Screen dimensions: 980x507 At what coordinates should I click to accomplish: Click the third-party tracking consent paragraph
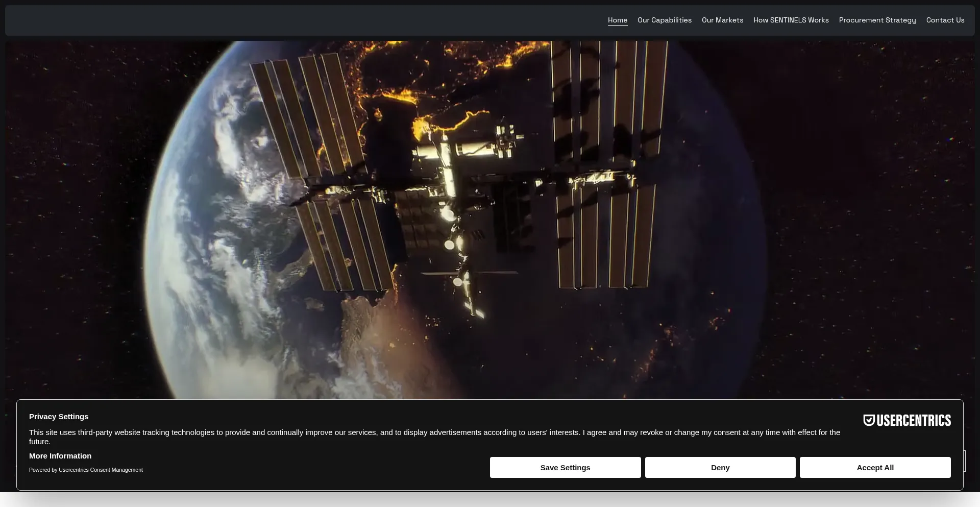coord(434,437)
